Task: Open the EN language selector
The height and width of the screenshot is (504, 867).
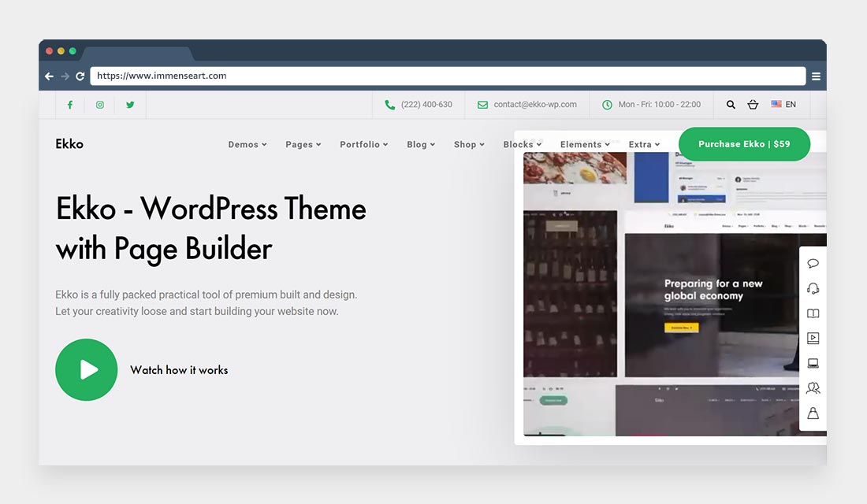Action: click(x=784, y=105)
